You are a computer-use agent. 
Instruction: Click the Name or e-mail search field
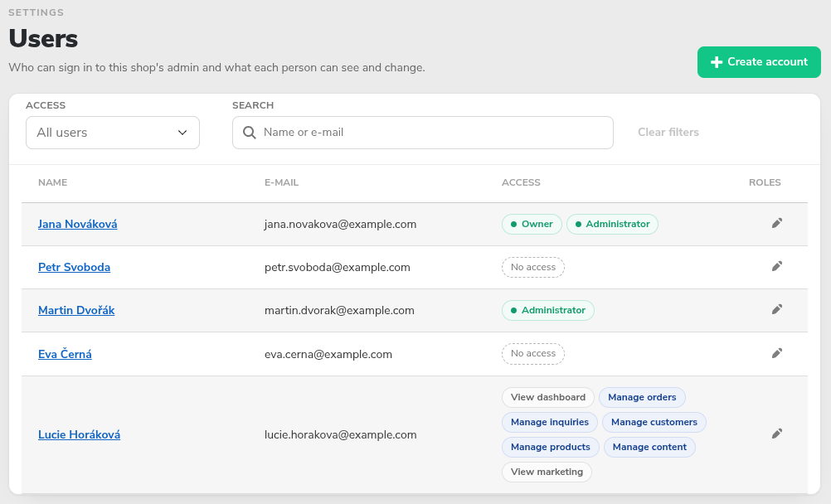click(423, 133)
